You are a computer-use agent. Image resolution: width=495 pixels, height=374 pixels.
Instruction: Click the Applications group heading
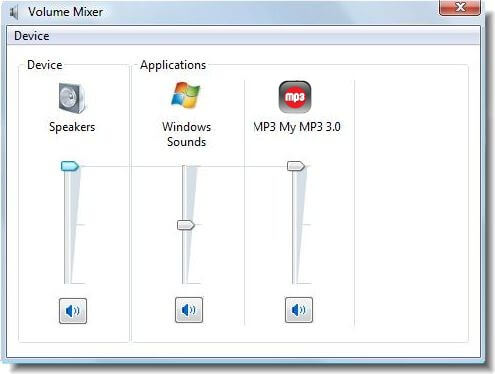173,65
